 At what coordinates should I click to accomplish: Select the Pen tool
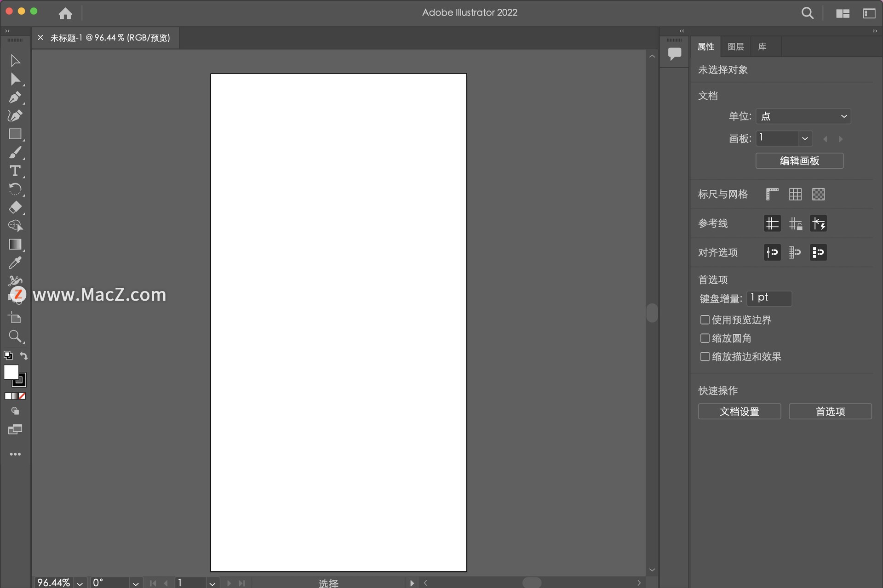tap(15, 97)
